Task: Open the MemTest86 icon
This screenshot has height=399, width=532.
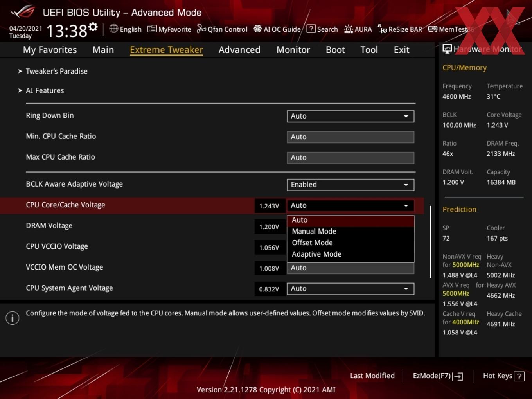Action: pyautogui.click(x=433, y=29)
